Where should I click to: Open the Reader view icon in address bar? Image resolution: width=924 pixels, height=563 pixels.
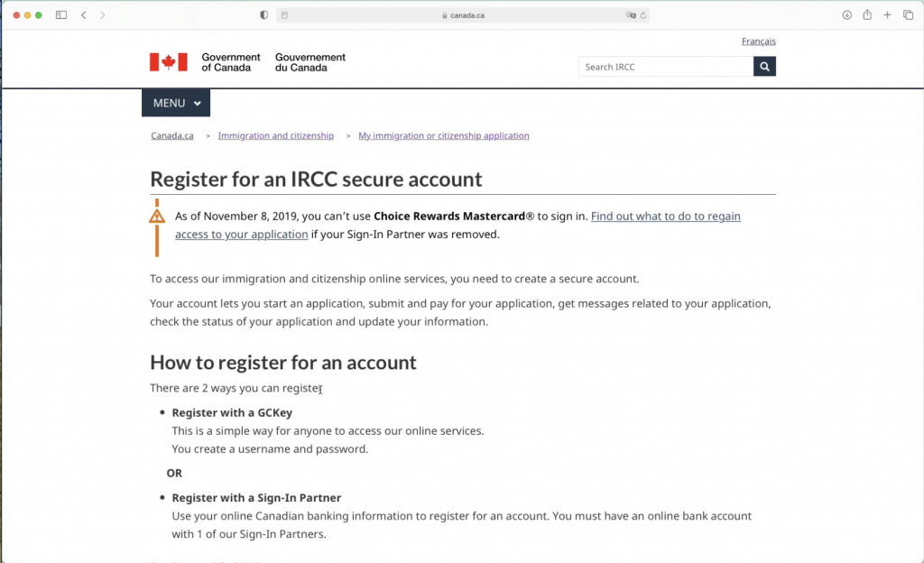(284, 15)
